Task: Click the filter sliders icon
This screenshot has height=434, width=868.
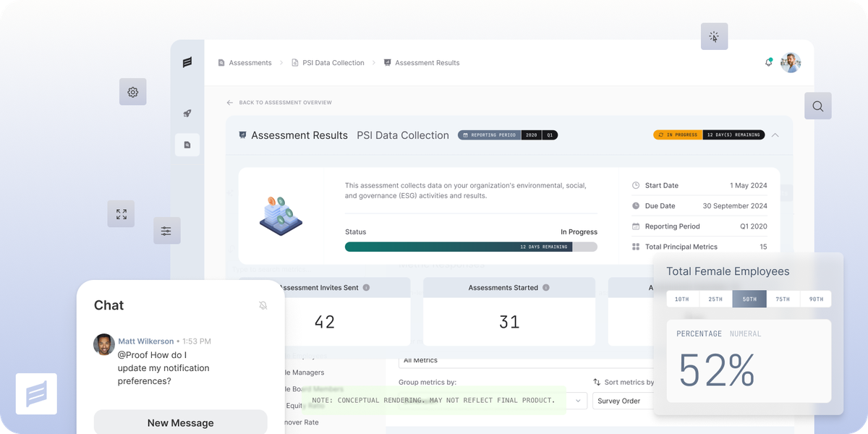Action: point(166,230)
